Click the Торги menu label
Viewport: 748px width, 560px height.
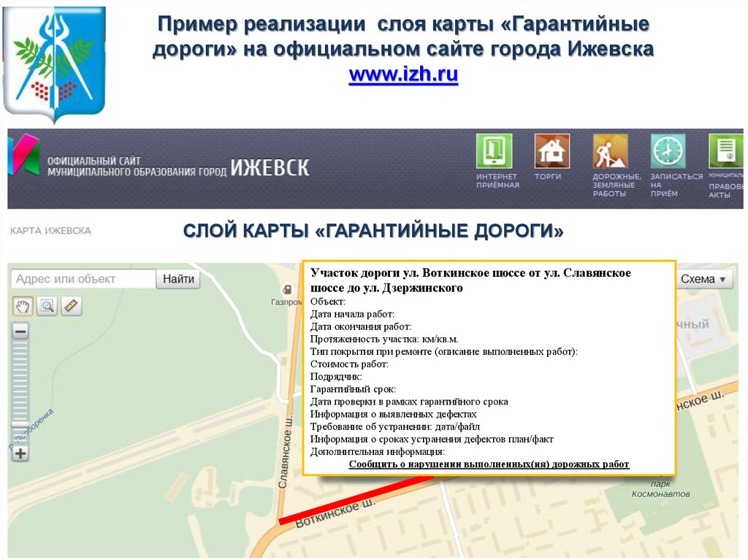(547, 177)
